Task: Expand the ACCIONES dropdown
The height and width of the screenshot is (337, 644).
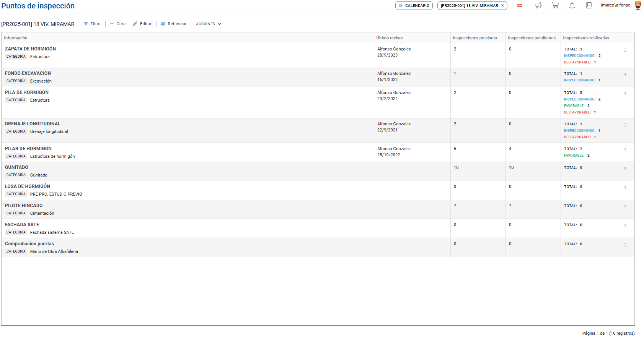Action: [x=209, y=24]
